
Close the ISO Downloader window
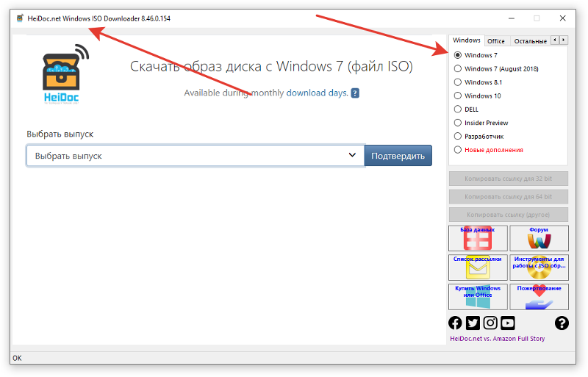point(562,18)
